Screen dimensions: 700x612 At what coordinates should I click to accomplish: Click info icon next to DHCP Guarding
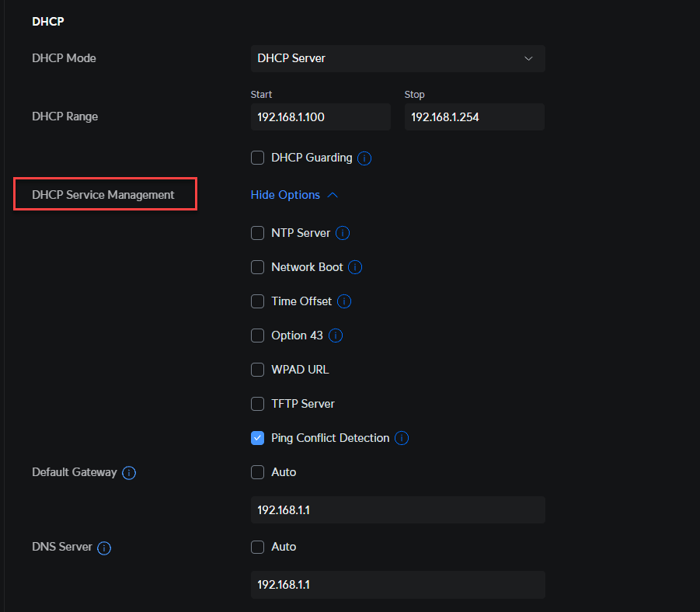click(x=364, y=158)
